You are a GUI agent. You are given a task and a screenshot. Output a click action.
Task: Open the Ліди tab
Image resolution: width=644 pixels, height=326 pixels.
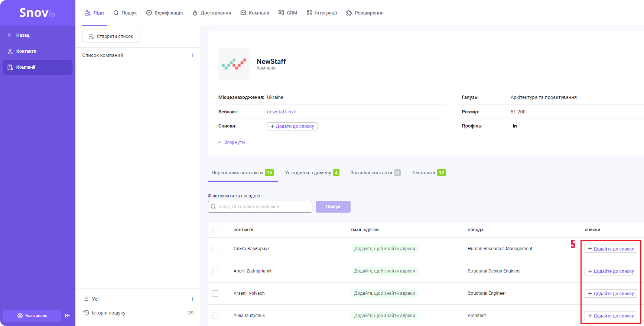94,13
